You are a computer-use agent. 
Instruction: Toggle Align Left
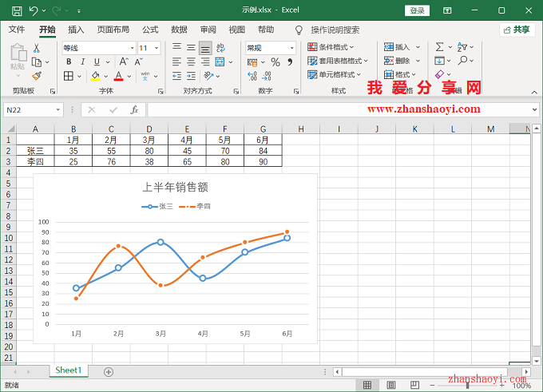(x=177, y=62)
